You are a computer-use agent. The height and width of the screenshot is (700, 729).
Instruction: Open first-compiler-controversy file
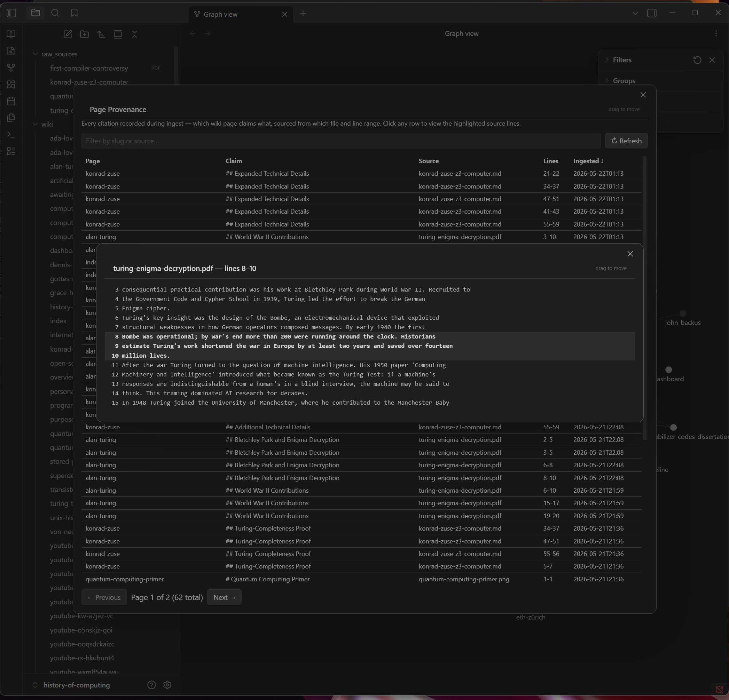pos(89,68)
